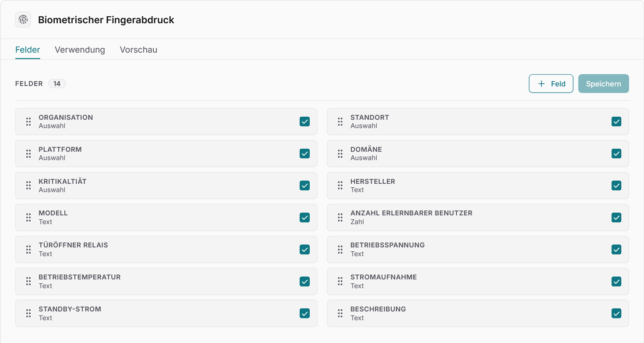Toggle the MODELL checkbox
The width and height of the screenshot is (644, 343).
[305, 218]
